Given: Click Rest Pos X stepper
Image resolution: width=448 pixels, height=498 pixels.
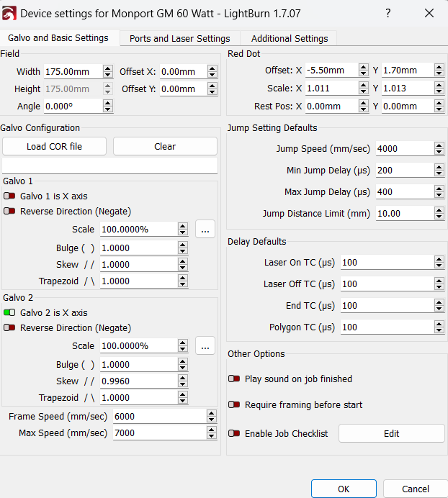Looking at the screenshot, I should (363, 106).
